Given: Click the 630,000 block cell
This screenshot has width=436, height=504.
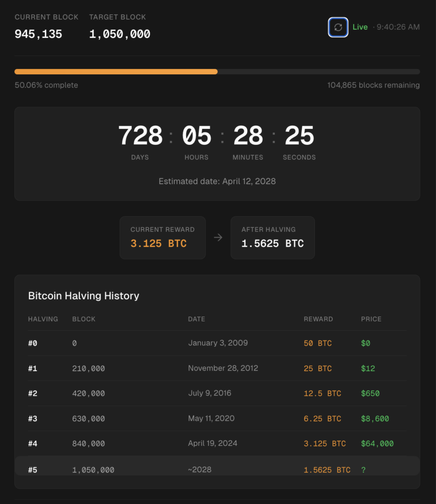Looking at the screenshot, I should (x=89, y=418).
